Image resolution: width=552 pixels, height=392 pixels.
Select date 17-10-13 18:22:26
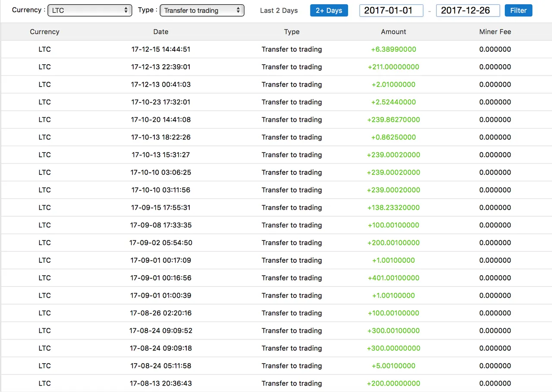click(161, 137)
